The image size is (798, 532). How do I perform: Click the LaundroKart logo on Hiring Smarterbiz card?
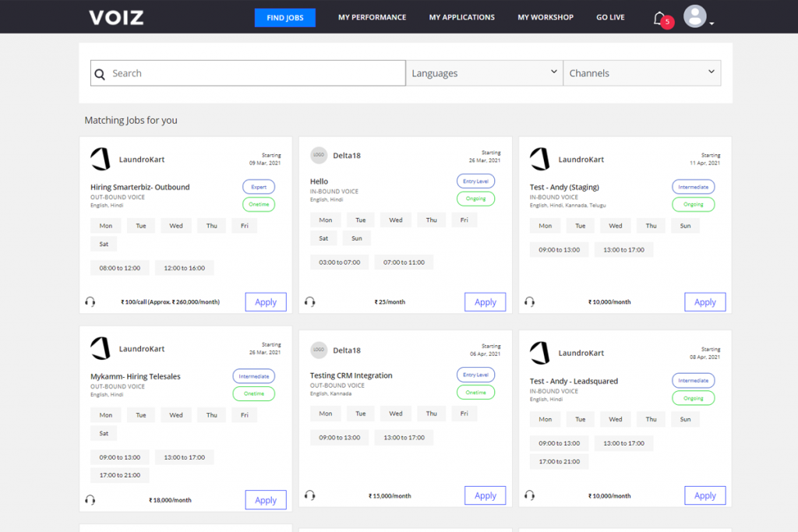click(x=101, y=159)
